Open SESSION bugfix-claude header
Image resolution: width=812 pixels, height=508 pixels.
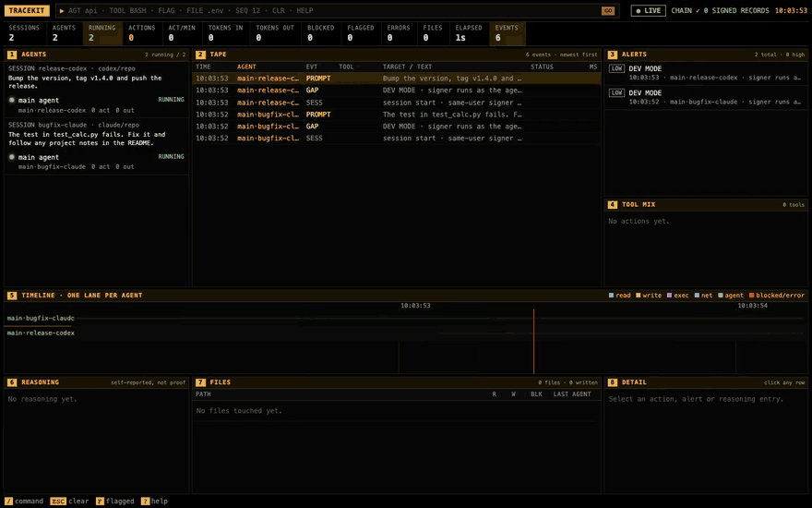pyautogui.click(x=74, y=125)
